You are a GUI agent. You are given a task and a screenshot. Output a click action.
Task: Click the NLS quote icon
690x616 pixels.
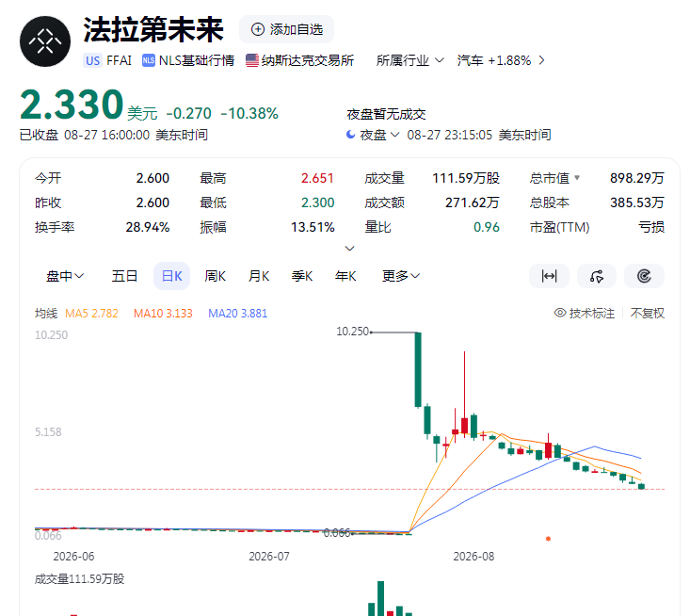click(x=149, y=60)
